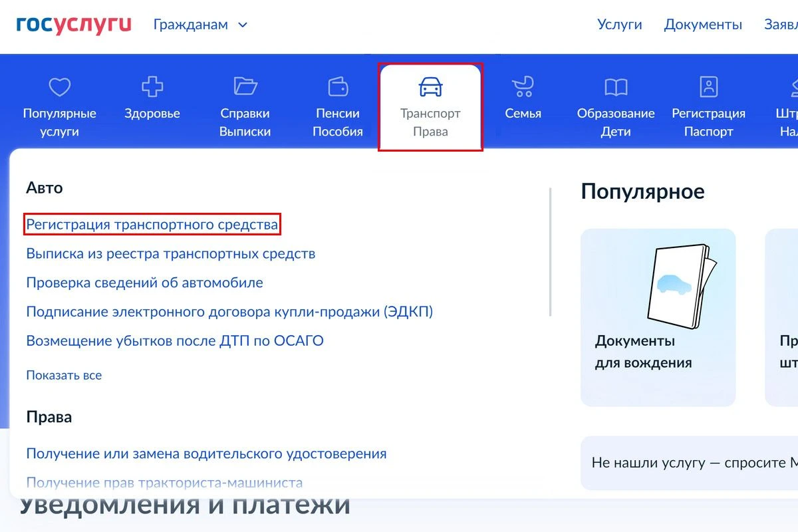Open Выписка из реестра транспортных средств
Viewport: 798px width, 532px height.
point(171,253)
